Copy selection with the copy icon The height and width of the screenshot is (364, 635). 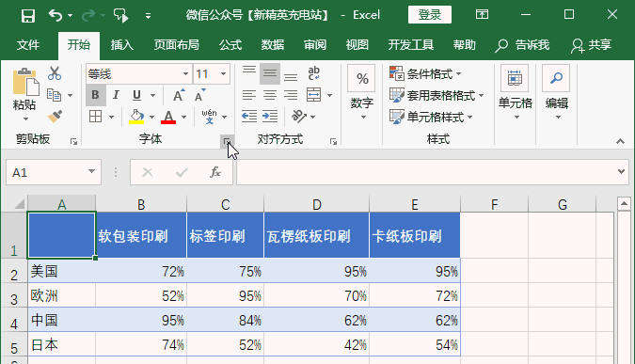click(54, 95)
